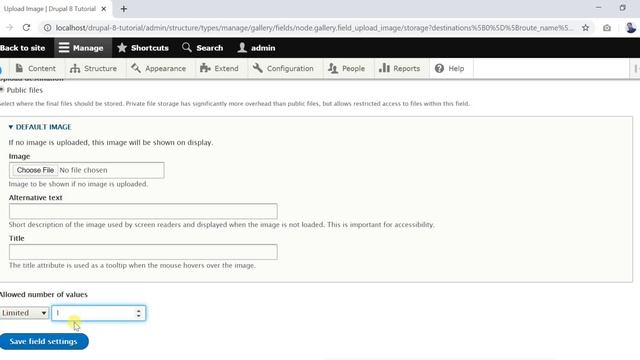
Task: Open the Limited values dropdown
Action: [24, 313]
